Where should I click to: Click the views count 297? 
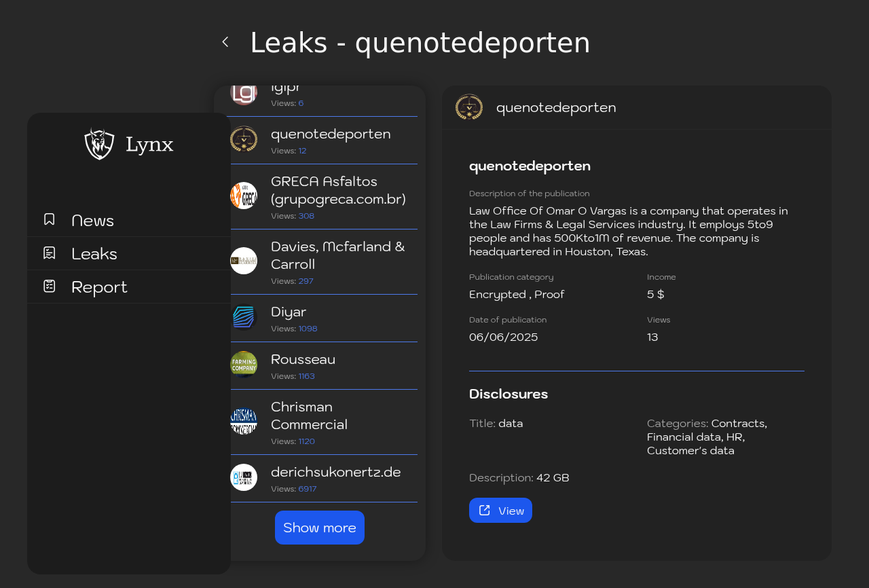coord(306,281)
